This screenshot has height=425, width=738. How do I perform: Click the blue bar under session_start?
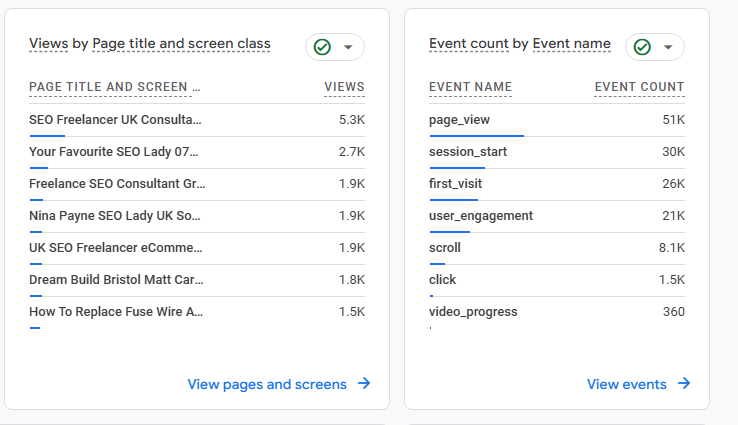[x=457, y=168]
